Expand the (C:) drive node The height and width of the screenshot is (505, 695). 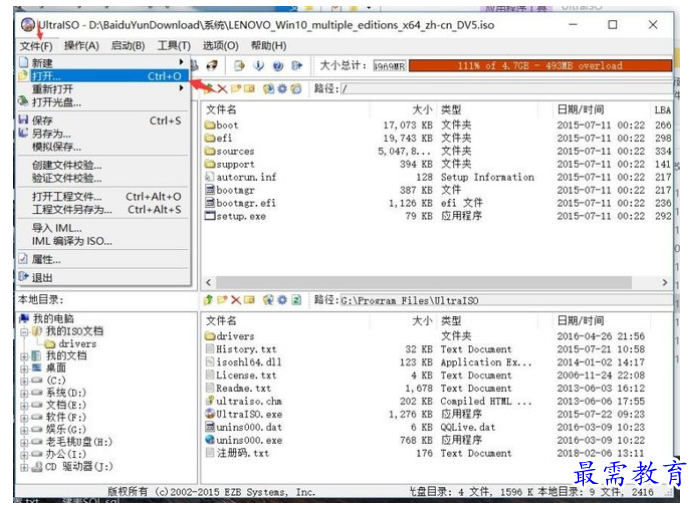tap(24, 380)
